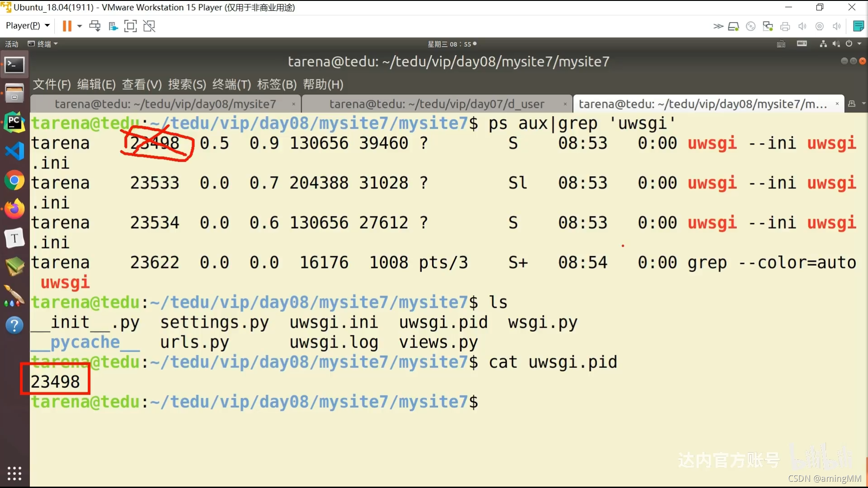Expand the system power menu arrow

click(x=859, y=44)
